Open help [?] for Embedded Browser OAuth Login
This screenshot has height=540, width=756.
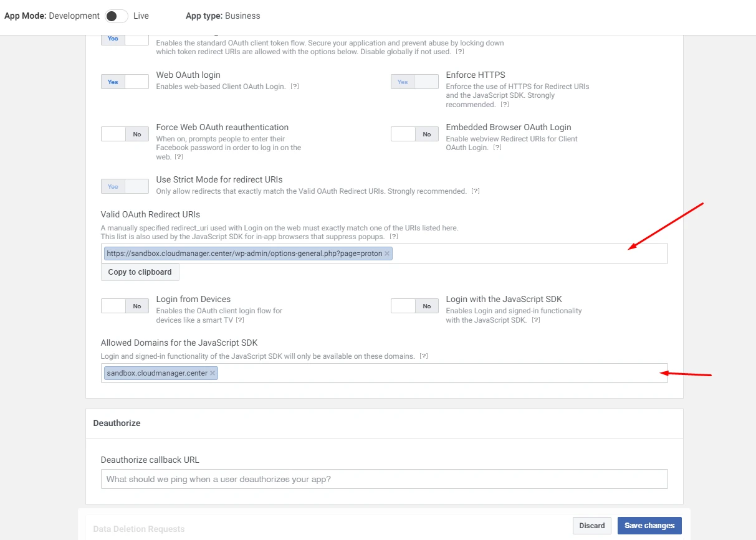click(497, 148)
